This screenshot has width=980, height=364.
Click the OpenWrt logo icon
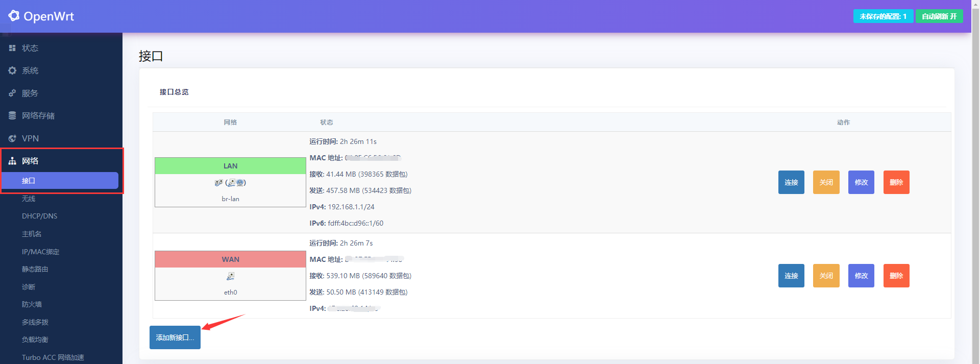[x=14, y=16]
